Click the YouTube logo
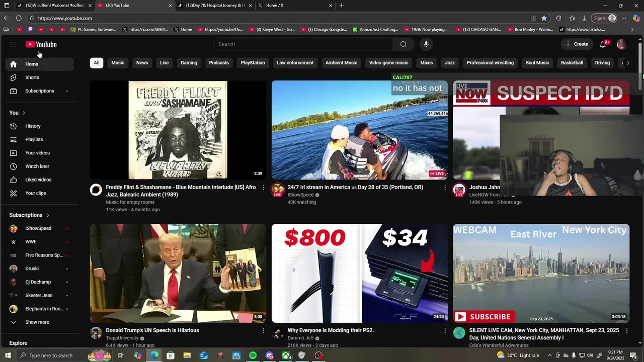The width and height of the screenshot is (644, 362). point(41,44)
